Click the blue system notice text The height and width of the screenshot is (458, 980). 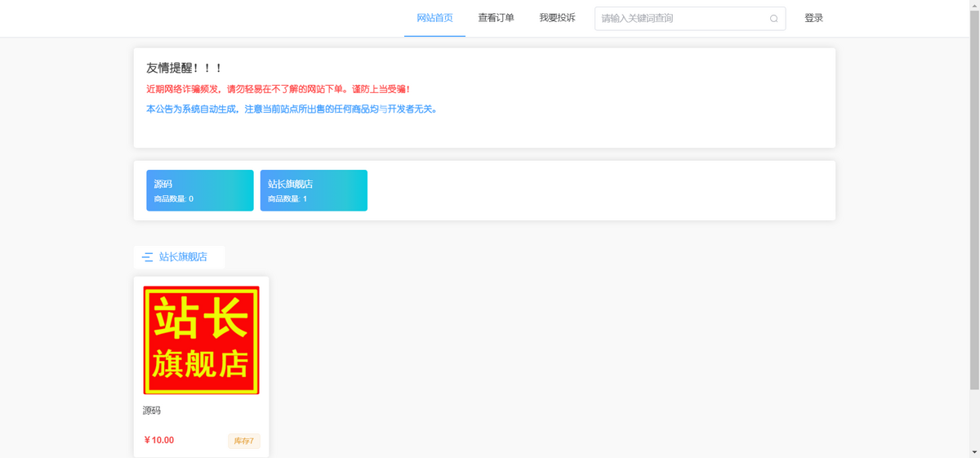(x=292, y=109)
